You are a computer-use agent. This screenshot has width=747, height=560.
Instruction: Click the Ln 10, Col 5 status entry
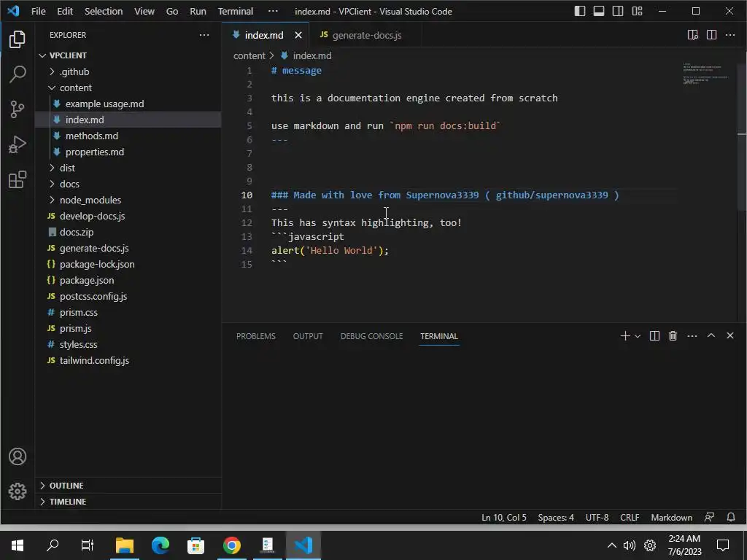(x=504, y=517)
